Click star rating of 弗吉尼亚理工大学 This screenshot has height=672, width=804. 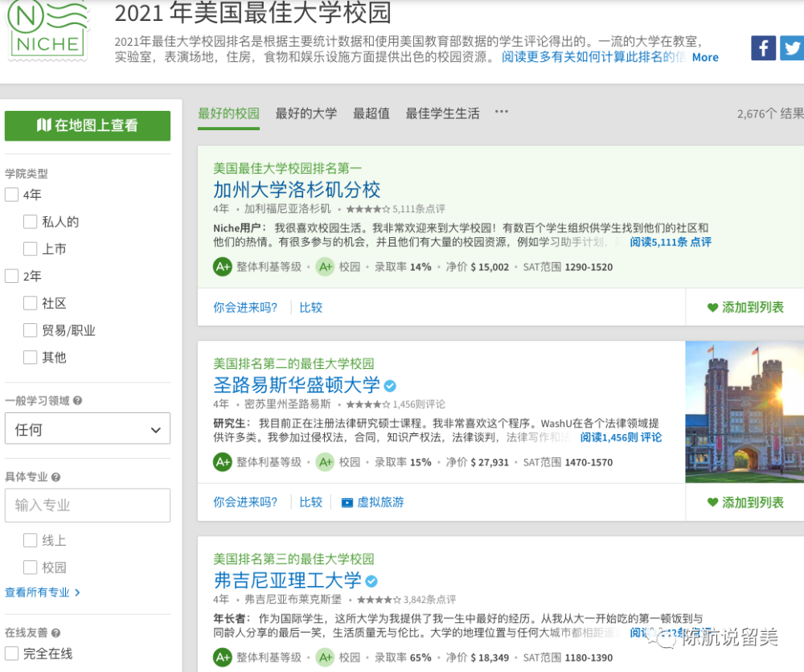tap(379, 600)
